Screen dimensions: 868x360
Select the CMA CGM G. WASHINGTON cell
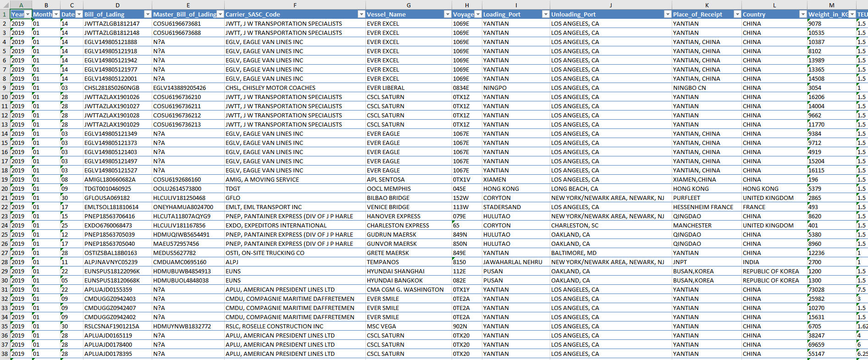(405, 289)
